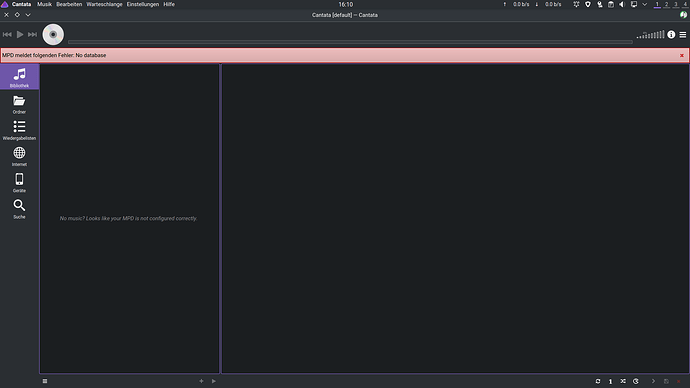This screenshot has height=388, width=690.
Task: Open the Ordner folder view
Action: click(x=19, y=104)
